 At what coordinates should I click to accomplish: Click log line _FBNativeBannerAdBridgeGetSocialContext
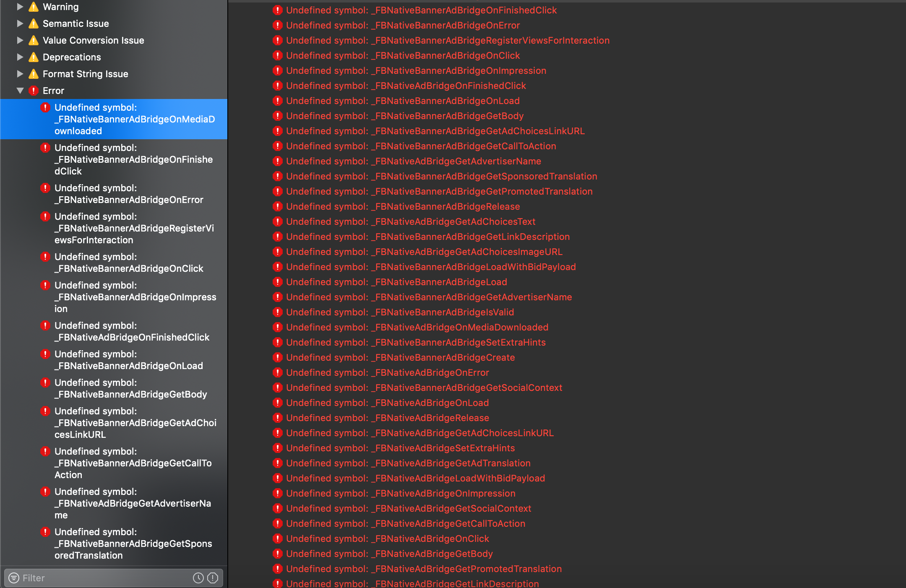tap(424, 388)
